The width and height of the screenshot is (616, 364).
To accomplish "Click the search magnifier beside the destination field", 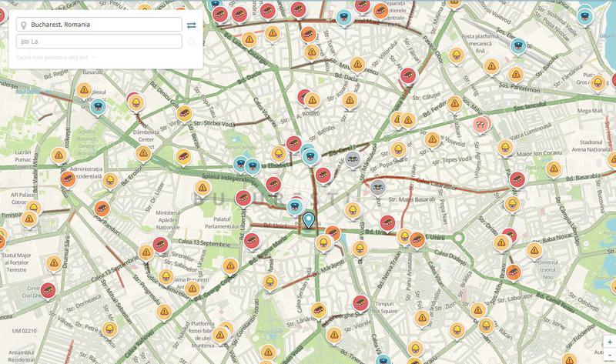I will point(191,42).
